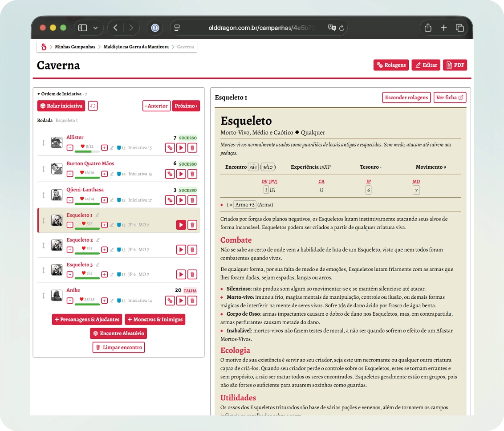Open Ver ficha external link
The height and width of the screenshot is (431, 504).
[450, 98]
